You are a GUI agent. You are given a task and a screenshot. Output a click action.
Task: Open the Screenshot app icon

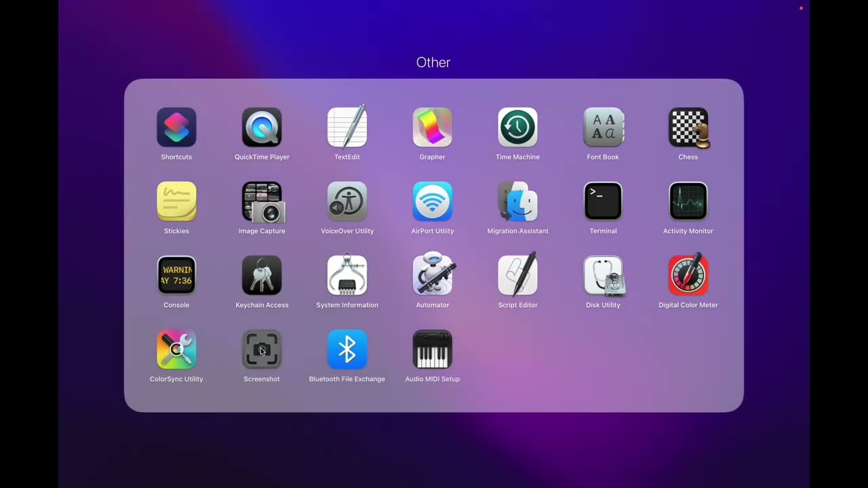click(262, 349)
